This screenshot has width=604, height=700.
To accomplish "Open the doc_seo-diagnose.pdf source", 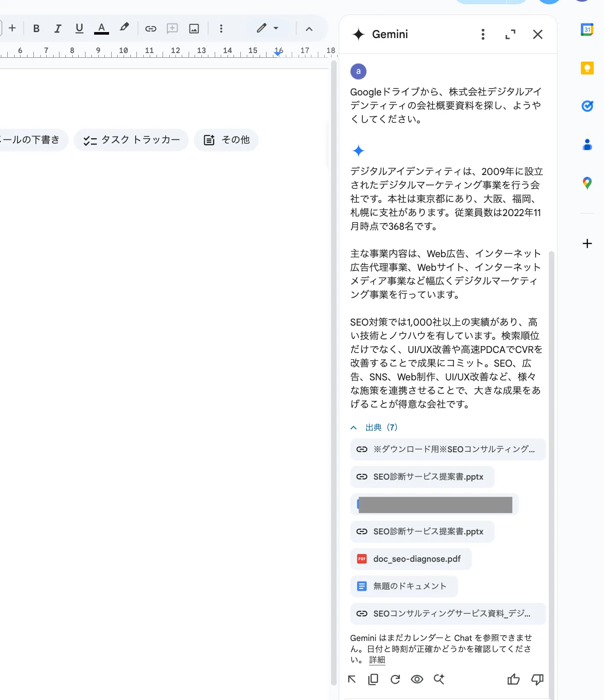I will [411, 559].
